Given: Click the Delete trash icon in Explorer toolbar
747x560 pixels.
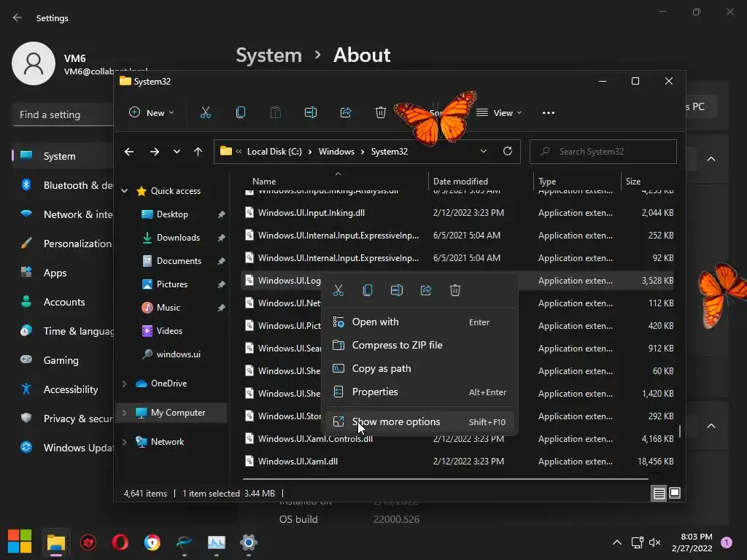Looking at the screenshot, I should pos(380,113).
